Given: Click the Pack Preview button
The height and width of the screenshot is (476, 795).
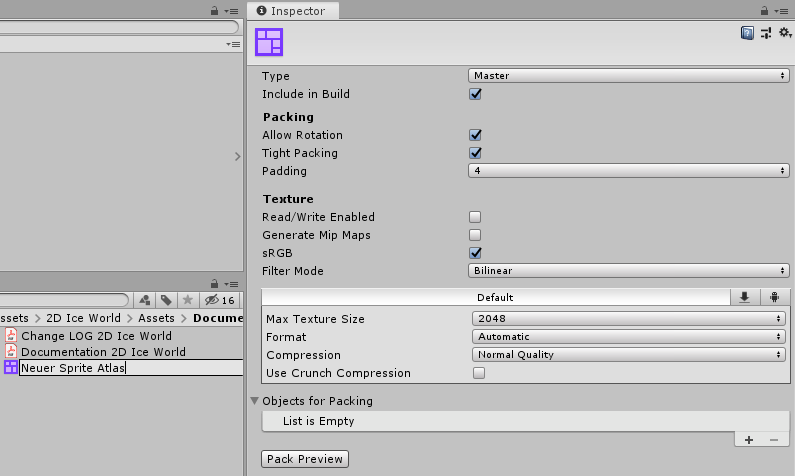Looking at the screenshot, I should tap(305, 459).
